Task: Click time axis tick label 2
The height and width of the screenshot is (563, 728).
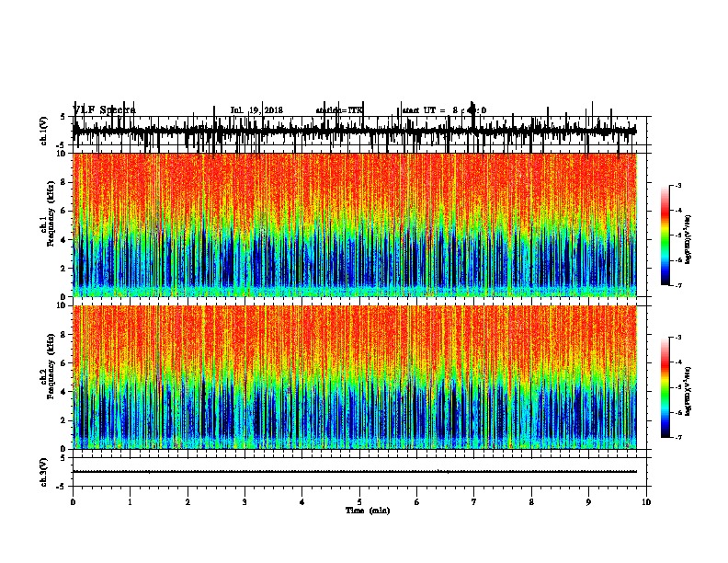Action: pos(188,502)
